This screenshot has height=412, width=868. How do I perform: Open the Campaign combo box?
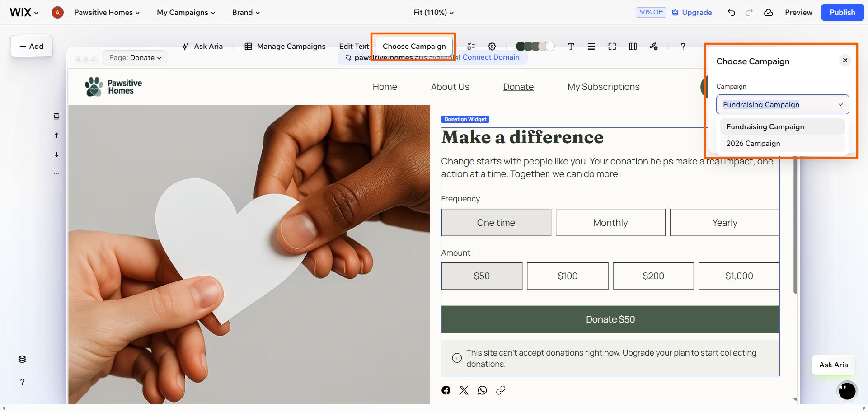pyautogui.click(x=783, y=104)
